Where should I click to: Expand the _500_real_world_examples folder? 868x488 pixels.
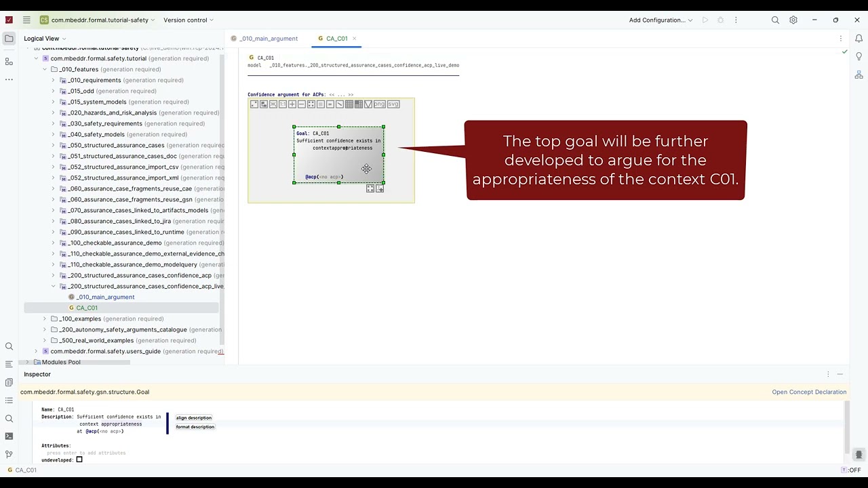[45, 340]
